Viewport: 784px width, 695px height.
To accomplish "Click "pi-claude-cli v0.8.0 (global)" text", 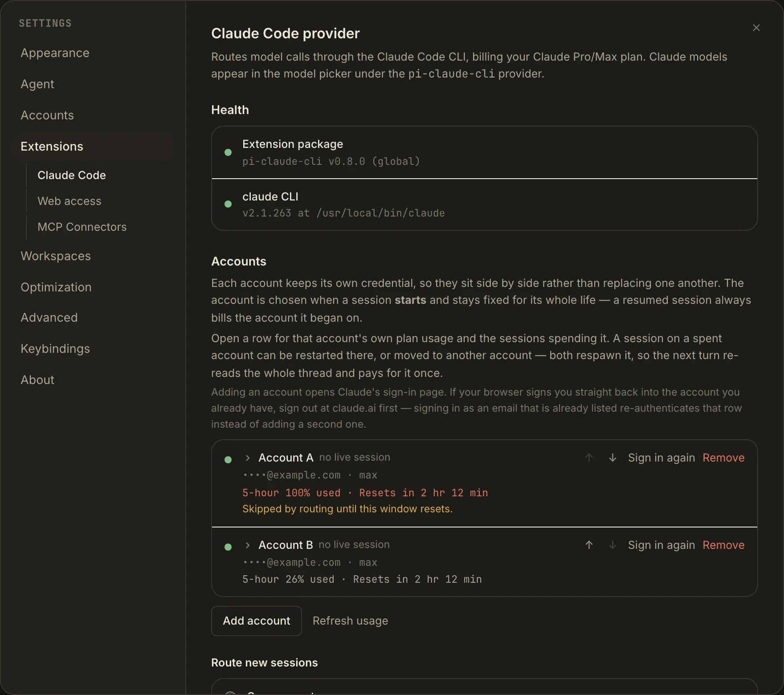I will (331, 161).
